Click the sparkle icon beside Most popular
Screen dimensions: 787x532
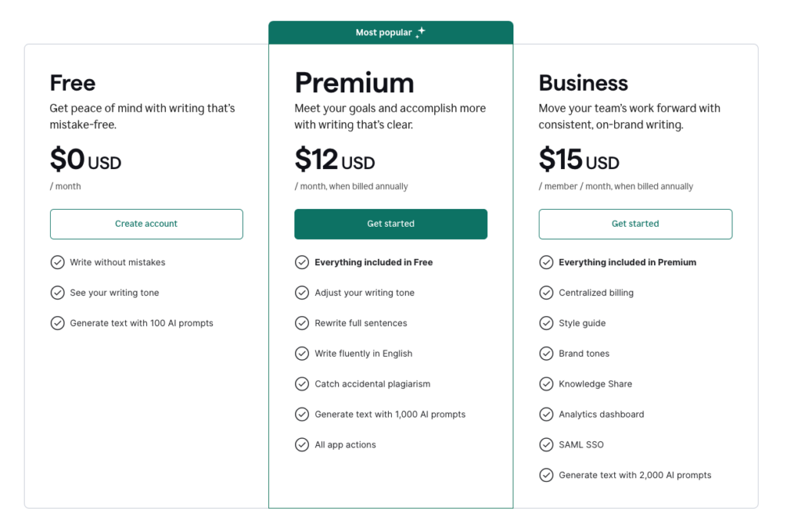(420, 32)
